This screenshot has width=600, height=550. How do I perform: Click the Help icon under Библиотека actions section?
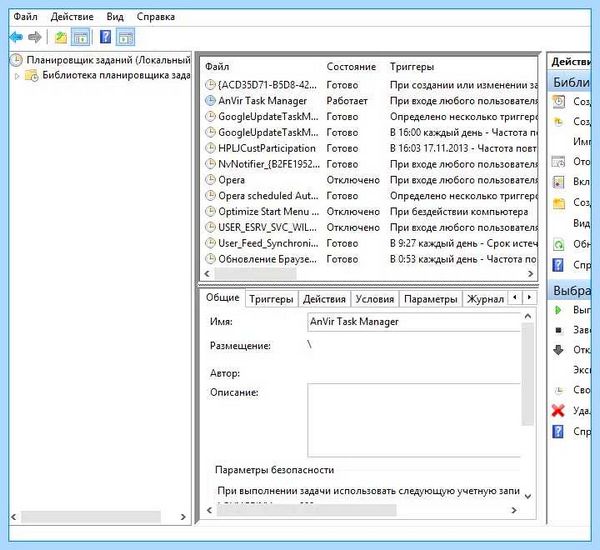pyautogui.click(x=559, y=265)
